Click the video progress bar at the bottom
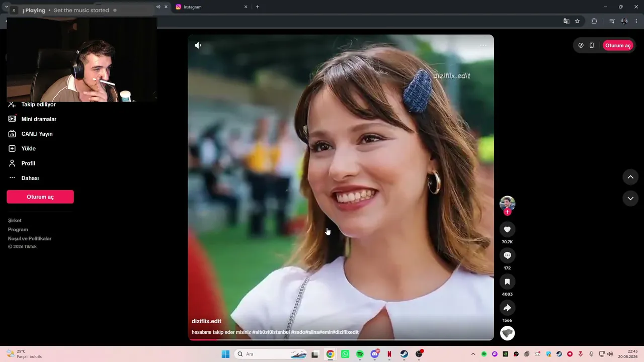This screenshot has width=644, height=362. pos(341,339)
